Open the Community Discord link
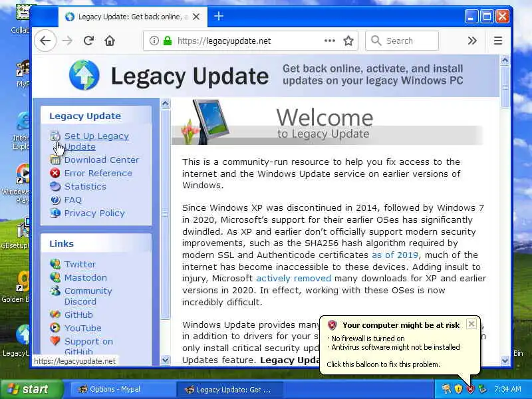Screen dimensions: 532x399 coord(88,296)
